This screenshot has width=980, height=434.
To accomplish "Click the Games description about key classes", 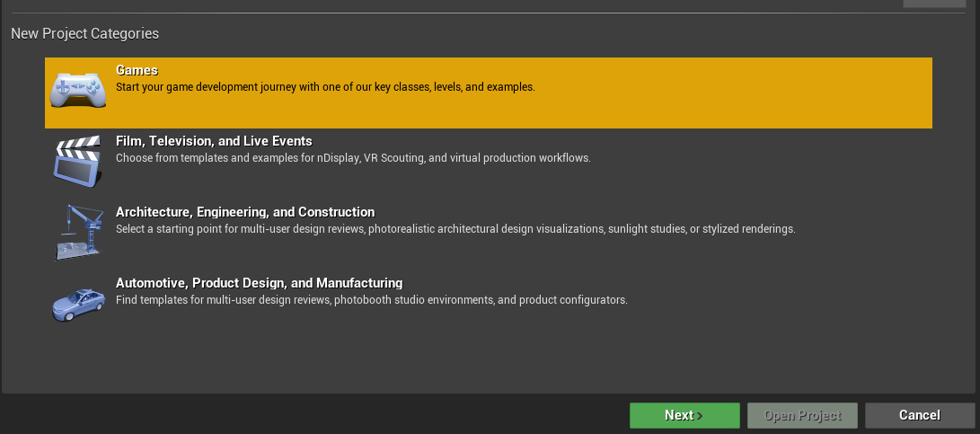I will (x=325, y=87).
